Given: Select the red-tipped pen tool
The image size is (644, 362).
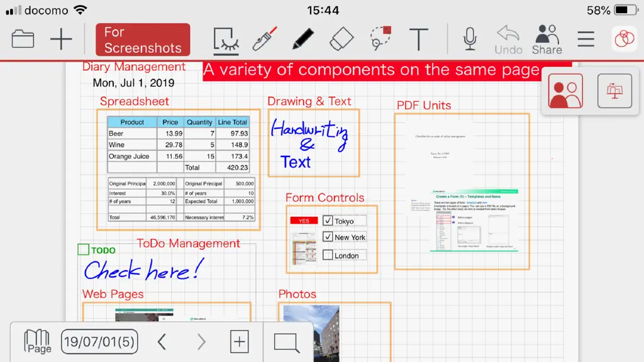Looking at the screenshot, I should tap(265, 39).
